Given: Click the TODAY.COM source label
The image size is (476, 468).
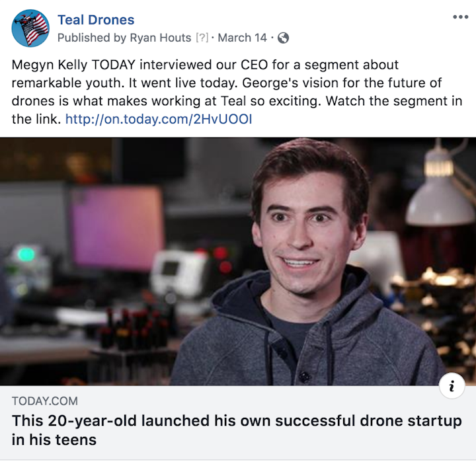Looking at the screenshot, I should tap(45, 401).
